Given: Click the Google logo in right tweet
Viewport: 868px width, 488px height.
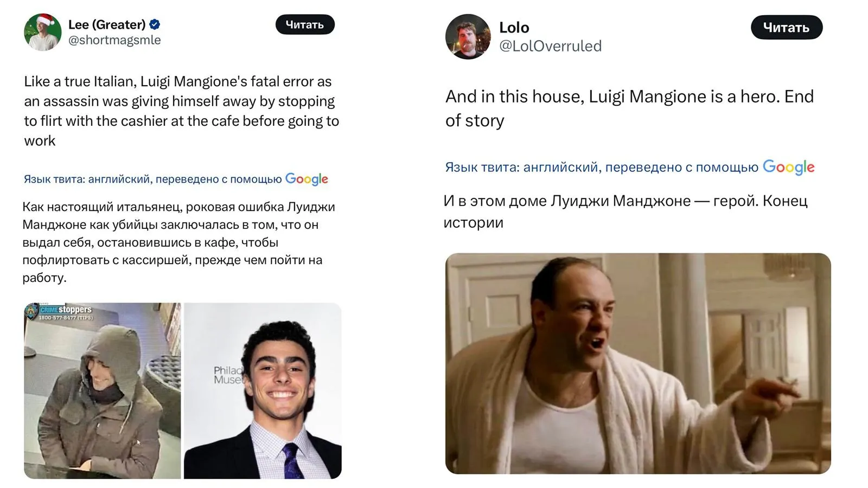Looking at the screenshot, I should pyautogui.click(x=789, y=167).
